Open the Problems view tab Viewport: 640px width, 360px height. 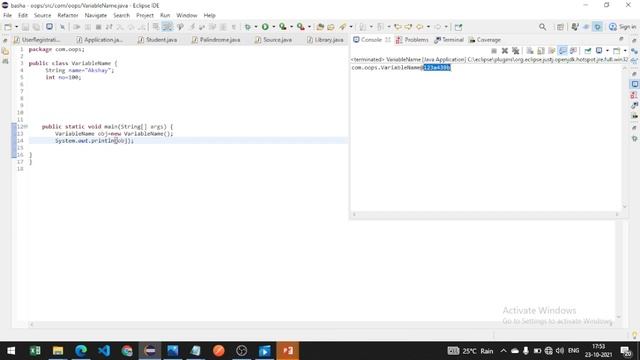[x=412, y=40]
